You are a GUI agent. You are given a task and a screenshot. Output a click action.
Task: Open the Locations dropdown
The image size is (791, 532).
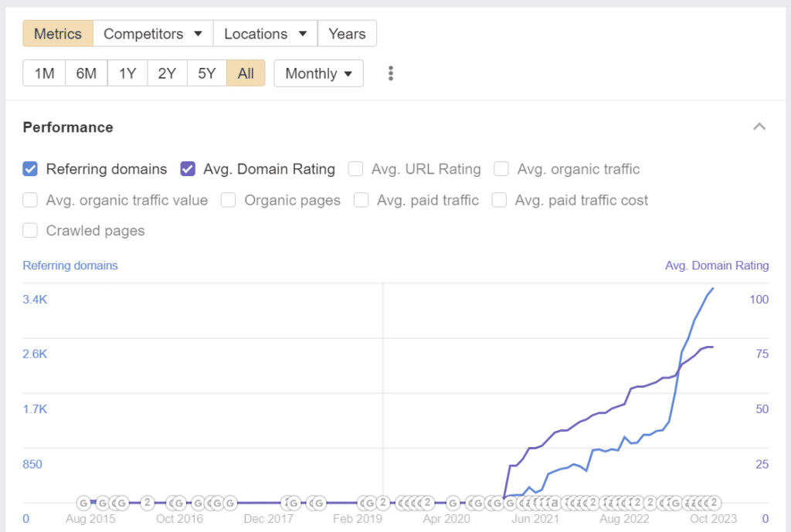pyautogui.click(x=266, y=34)
